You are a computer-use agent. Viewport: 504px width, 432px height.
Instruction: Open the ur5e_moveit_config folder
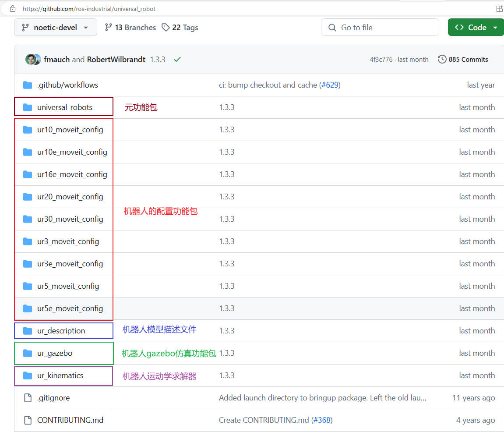pyautogui.click(x=70, y=308)
